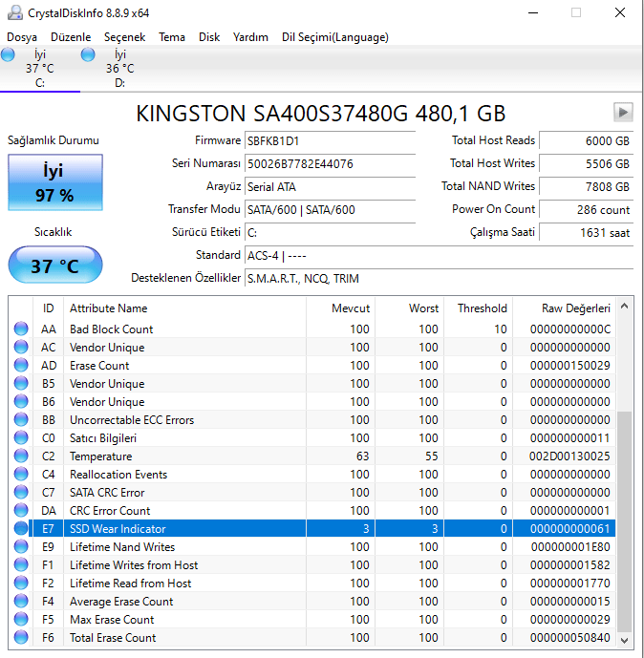Click the serial number field 50026B7782E44076
This screenshot has width=644, height=658.
tap(330, 163)
